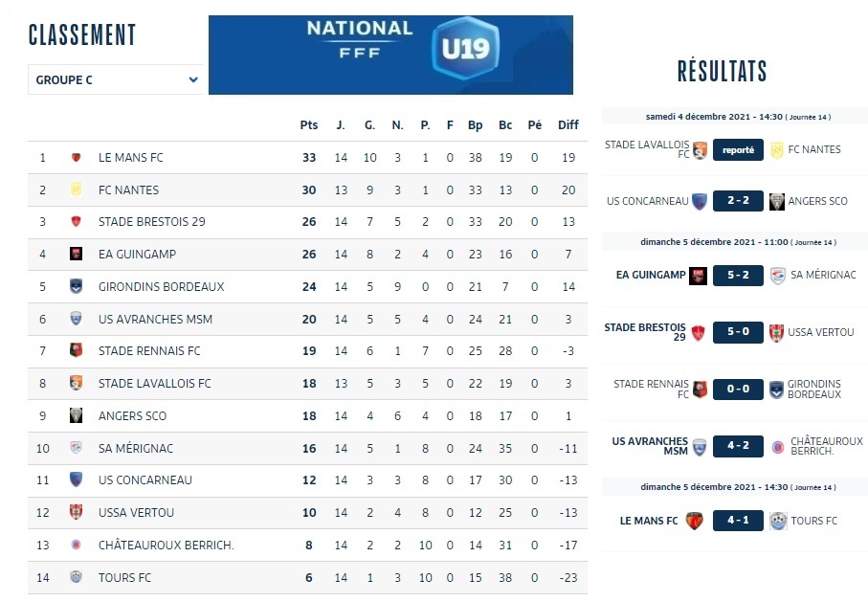This screenshot has width=868, height=602.
Task: Click the National FFF U19 banner
Action: point(390,55)
